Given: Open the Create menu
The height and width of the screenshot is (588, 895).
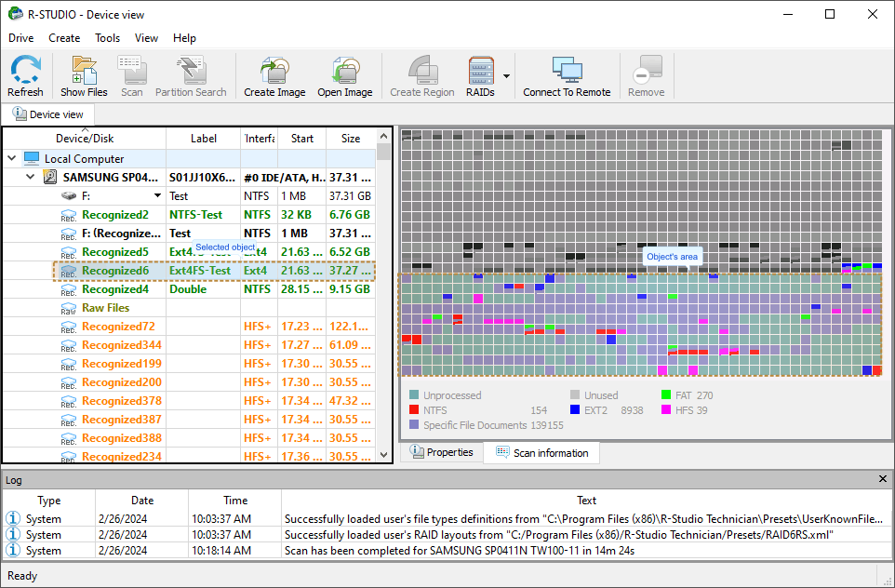Looking at the screenshot, I should pyautogui.click(x=64, y=38).
